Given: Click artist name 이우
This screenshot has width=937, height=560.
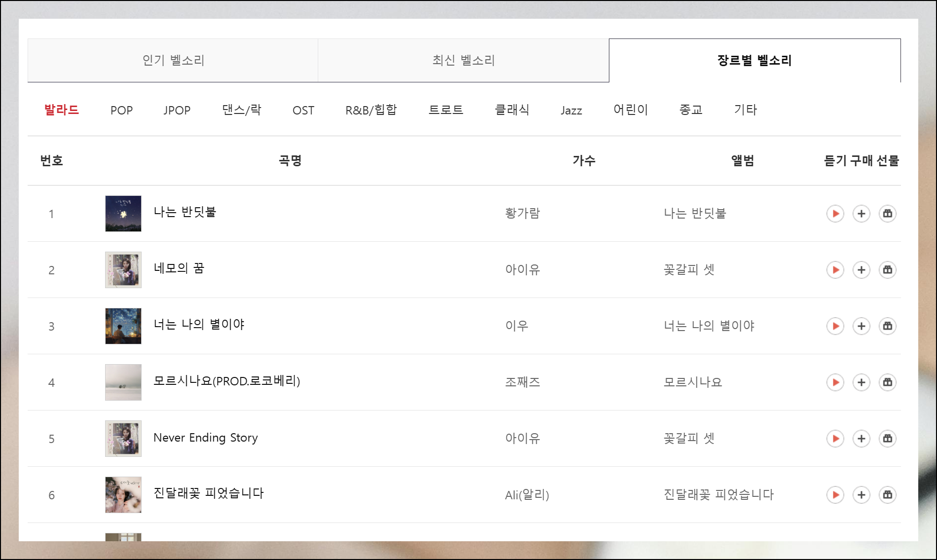Looking at the screenshot, I should [x=517, y=326].
